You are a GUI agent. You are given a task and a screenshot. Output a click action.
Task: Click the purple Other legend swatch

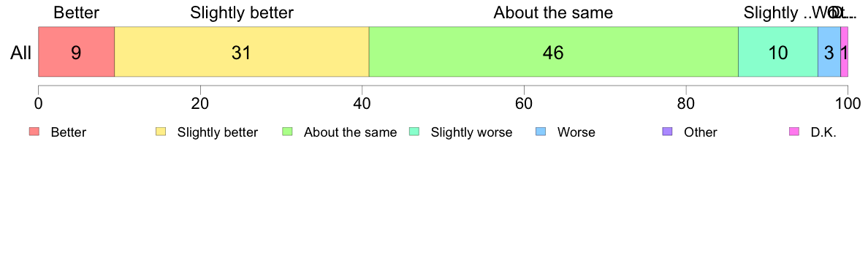667,132
